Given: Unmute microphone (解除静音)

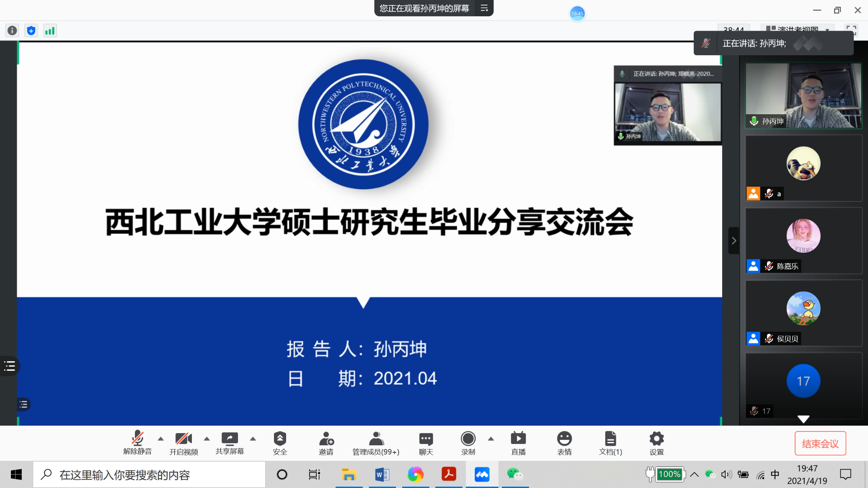Looking at the screenshot, I should (x=137, y=443).
